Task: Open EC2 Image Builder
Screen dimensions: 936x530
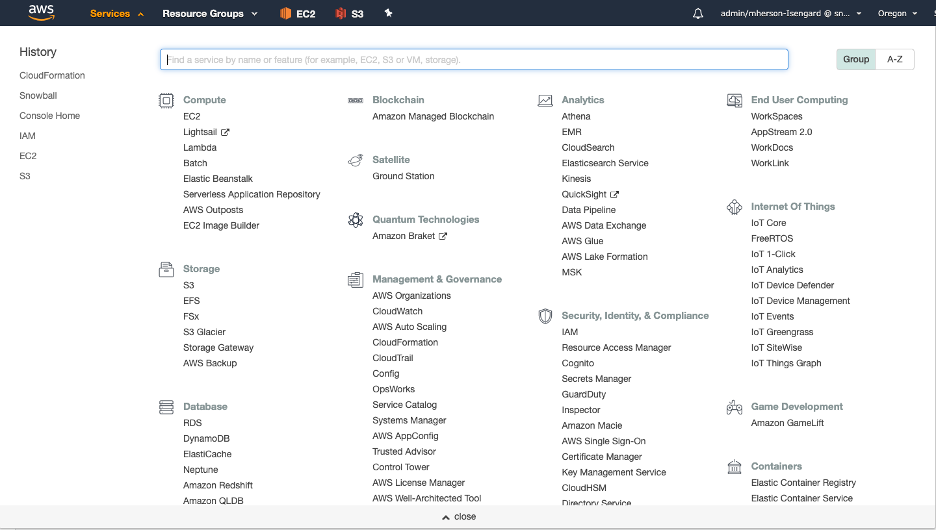Action: 221,226
